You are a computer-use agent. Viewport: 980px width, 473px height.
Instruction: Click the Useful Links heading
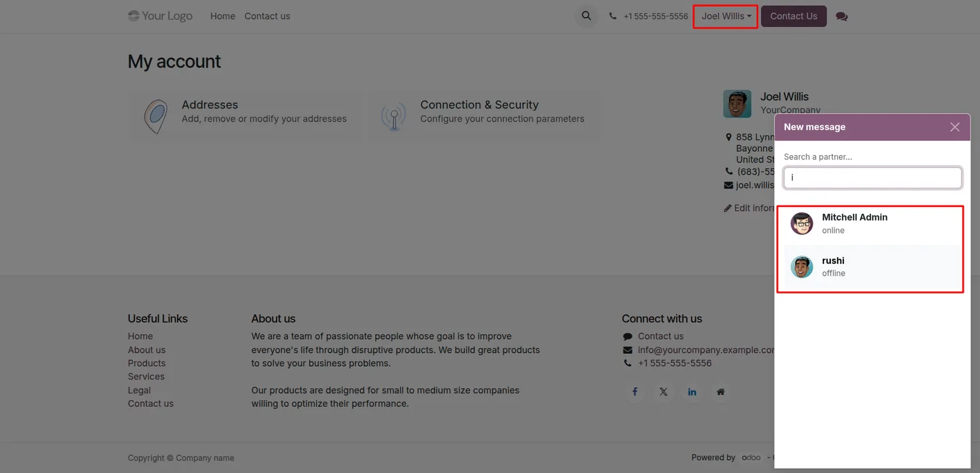click(158, 319)
